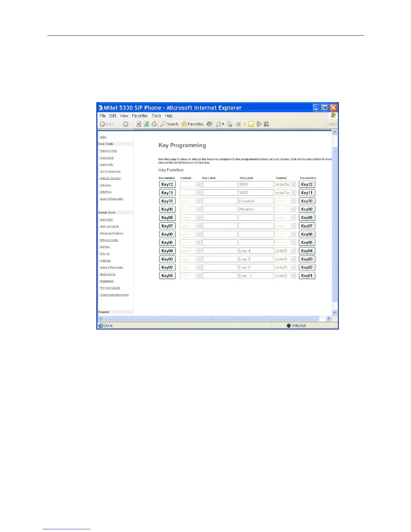Click the Links toolbar label

(332, 124)
